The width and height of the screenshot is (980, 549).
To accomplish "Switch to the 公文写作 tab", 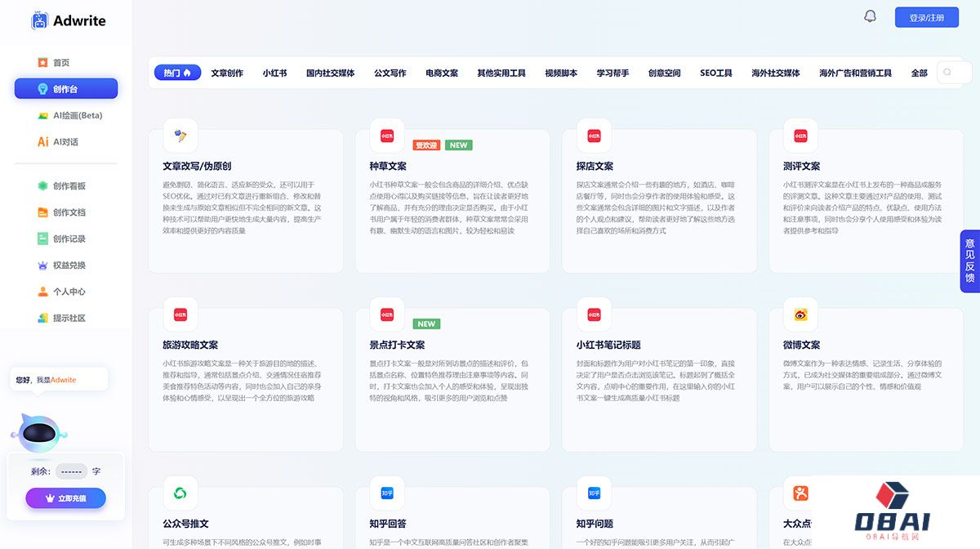I will [390, 74].
